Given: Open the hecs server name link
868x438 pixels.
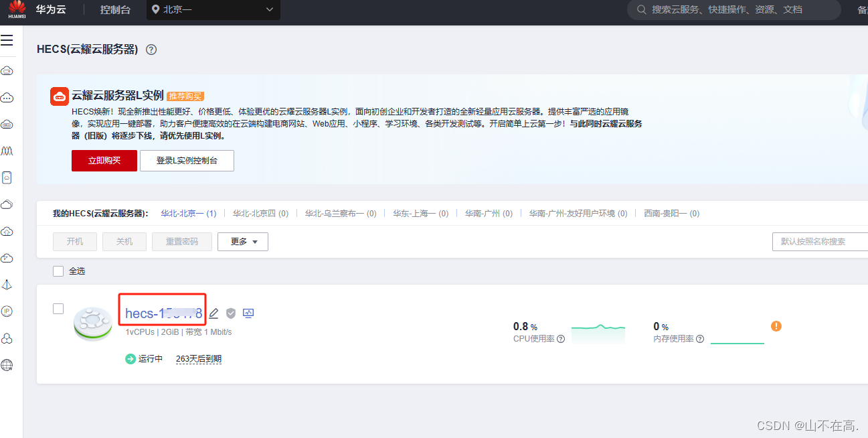Looking at the screenshot, I should [163, 313].
